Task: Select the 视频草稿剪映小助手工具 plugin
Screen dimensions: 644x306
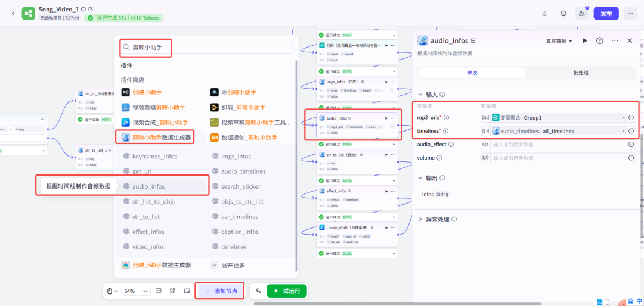Action: coord(250,122)
